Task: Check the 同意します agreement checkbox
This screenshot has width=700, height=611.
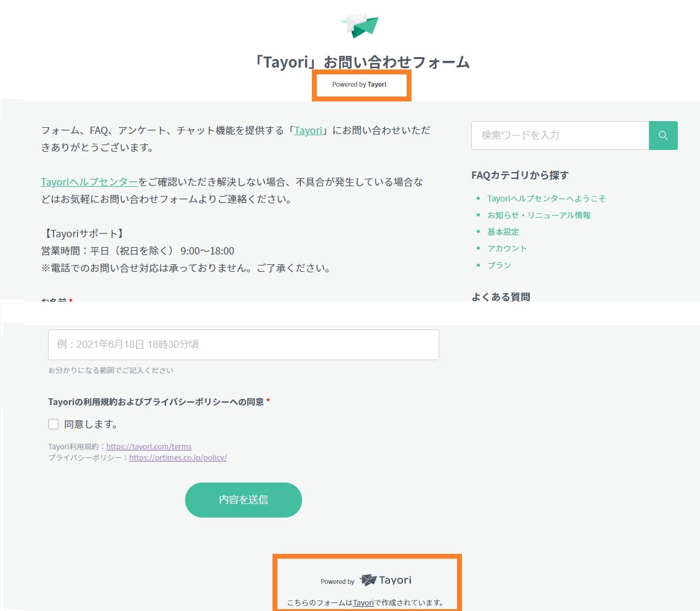Action: tap(54, 424)
